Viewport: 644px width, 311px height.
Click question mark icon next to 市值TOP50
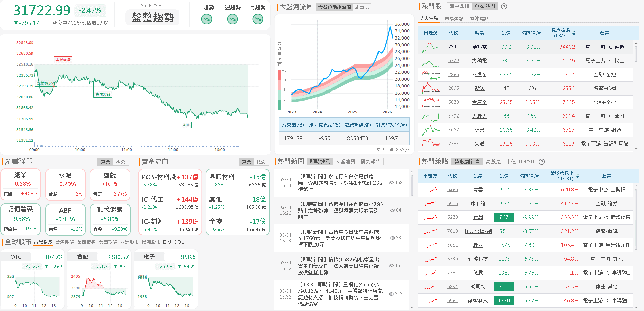point(541,162)
